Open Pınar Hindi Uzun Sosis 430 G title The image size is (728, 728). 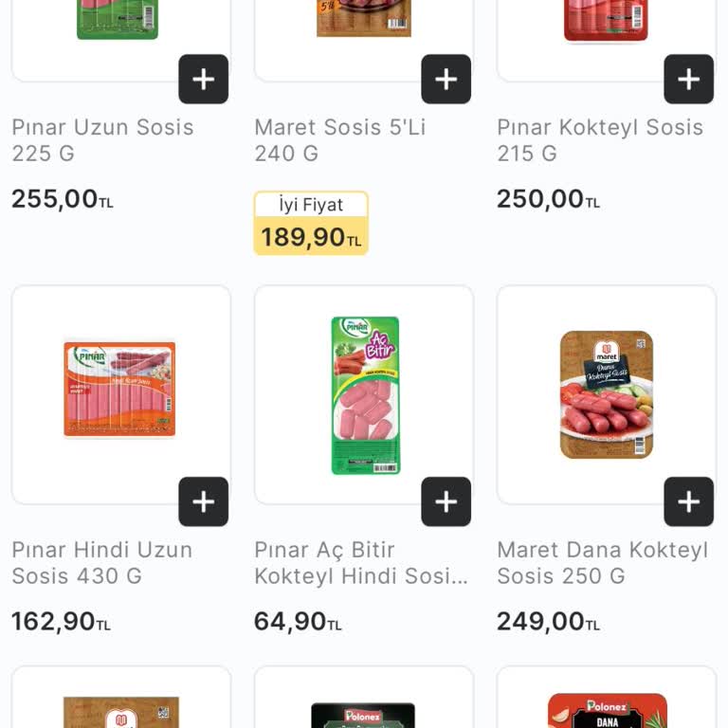[x=101, y=562]
